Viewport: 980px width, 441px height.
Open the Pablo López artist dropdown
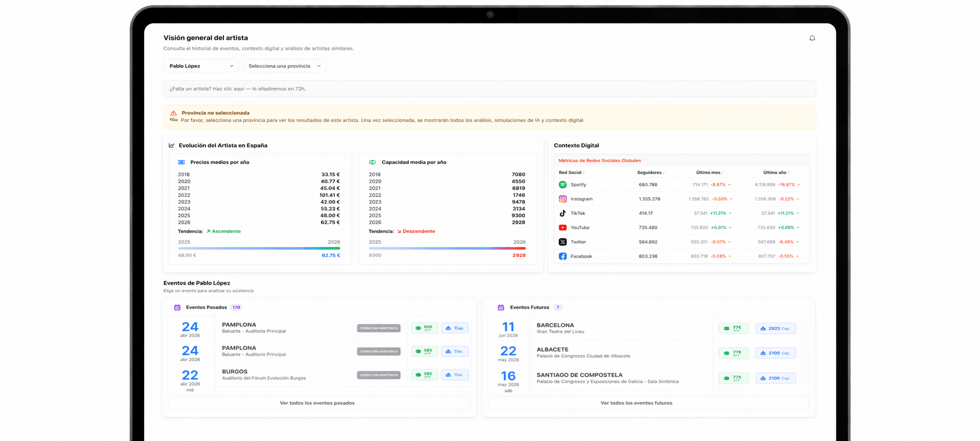click(x=201, y=66)
